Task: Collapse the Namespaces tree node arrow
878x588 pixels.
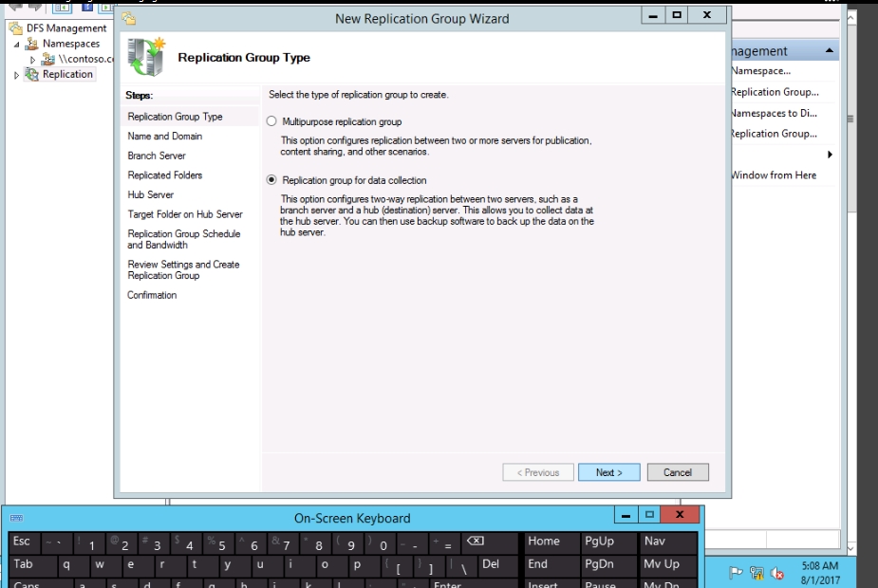Action: click(x=16, y=45)
